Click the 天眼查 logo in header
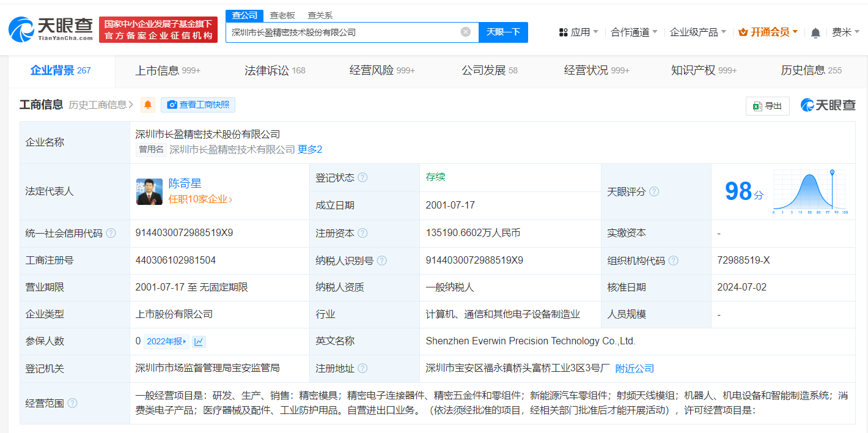The width and height of the screenshot is (868, 433). click(x=51, y=29)
